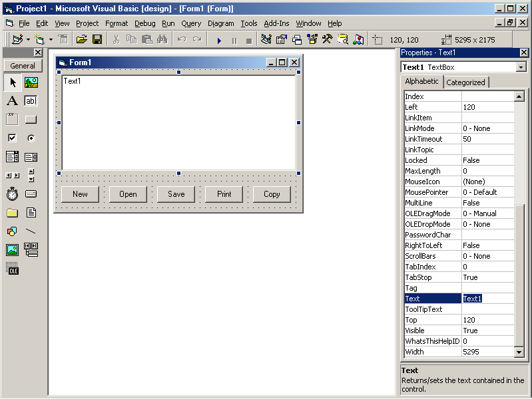
Task: Select the Timer stopwatch tool
Action: tap(13, 194)
